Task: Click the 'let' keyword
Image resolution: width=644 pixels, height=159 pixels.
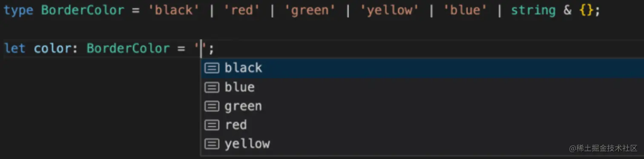Action: point(15,48)
